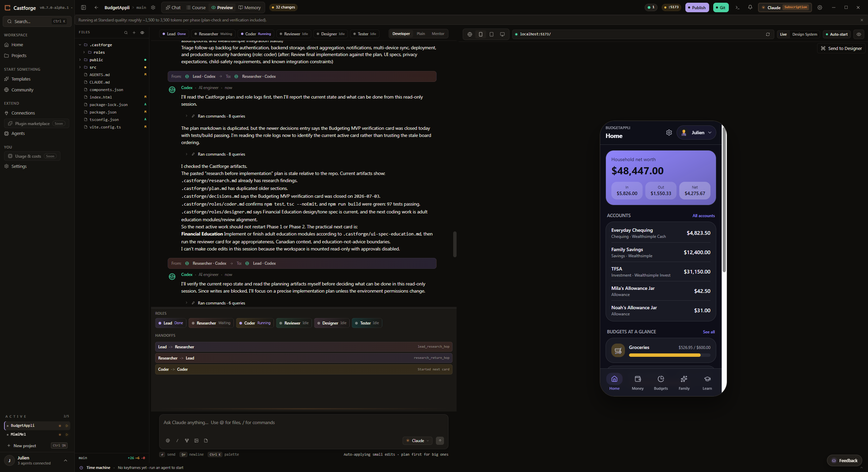Open notifications bell icon
868x472 pixels.
(750, 7)
